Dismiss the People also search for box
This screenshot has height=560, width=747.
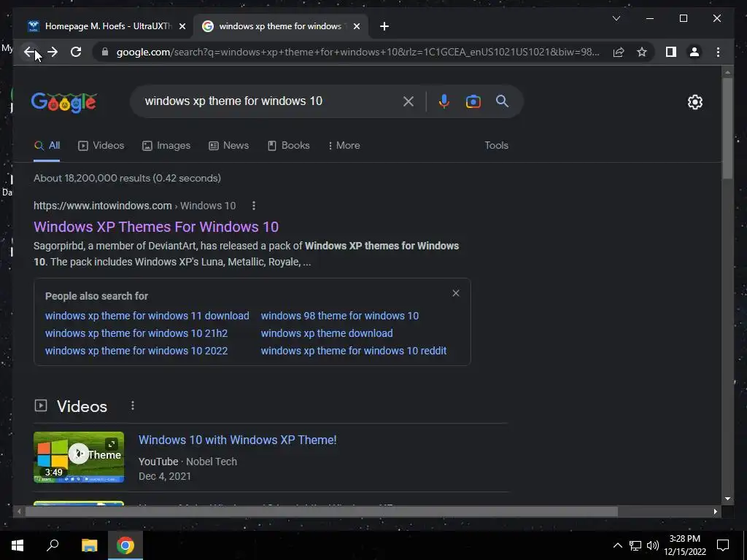coord(456,293)
